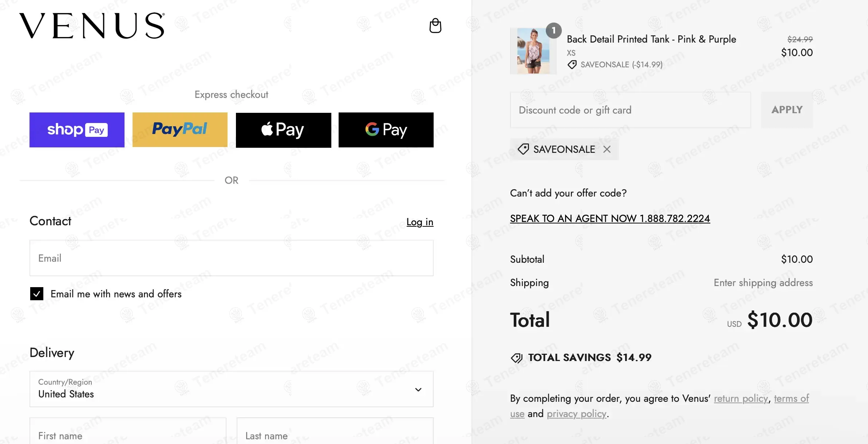Open the return policy link

tap(741, 399)
